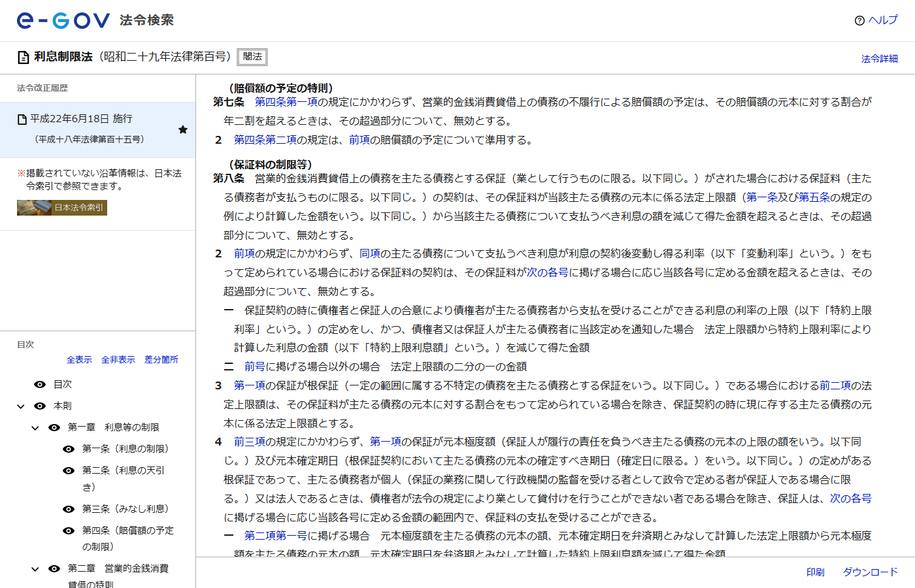
Task: Jump to 第一章 利息等の制限
Action: click(x=114, y=427)
